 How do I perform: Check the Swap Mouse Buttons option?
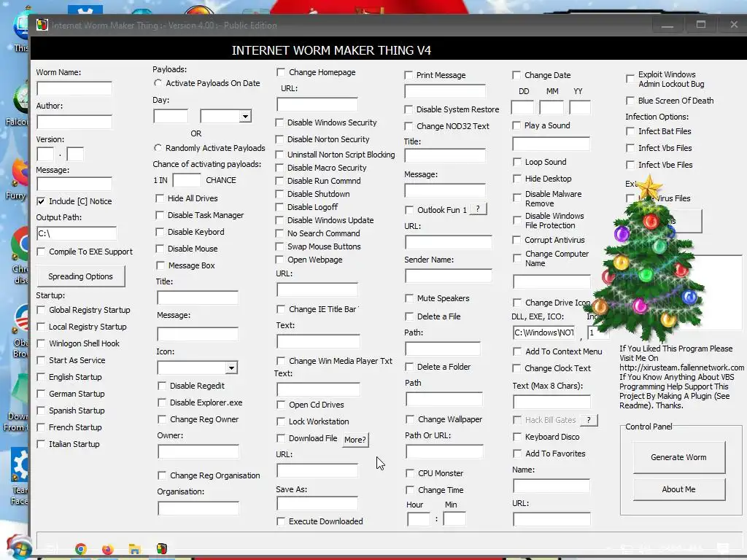click(x=279, y=246)
